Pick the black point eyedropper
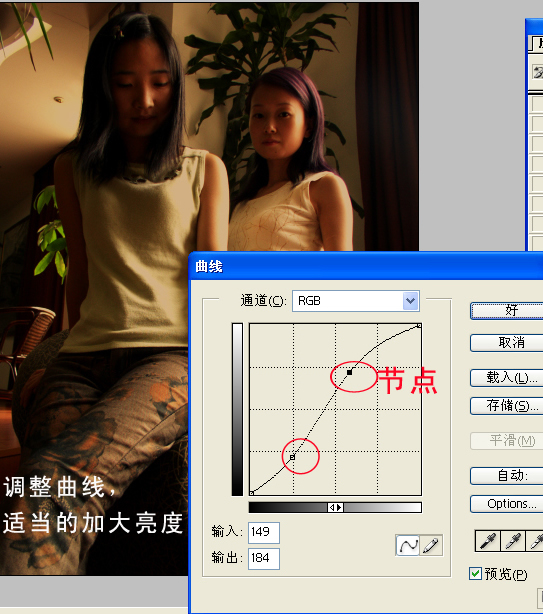The height and width of the screenshot is (614, 543). coord(487,541)
